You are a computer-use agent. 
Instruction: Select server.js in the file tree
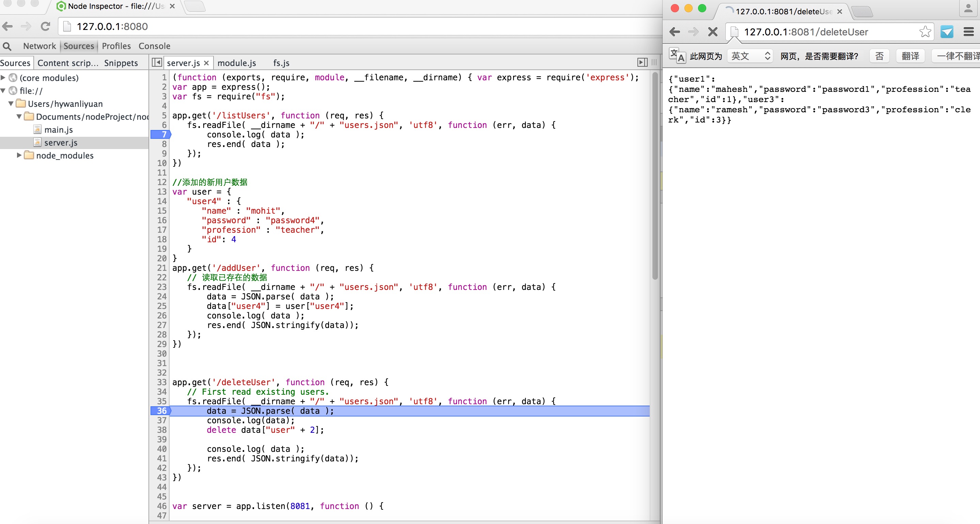(x=74, y=143)
